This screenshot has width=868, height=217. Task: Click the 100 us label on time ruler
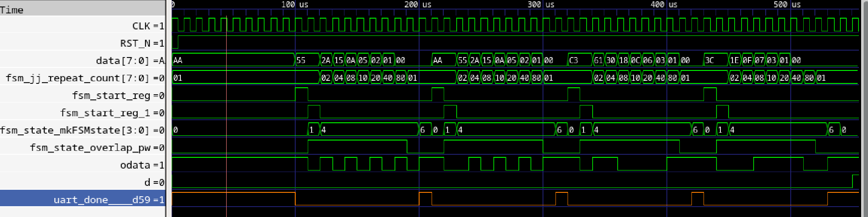click(295, 5)
